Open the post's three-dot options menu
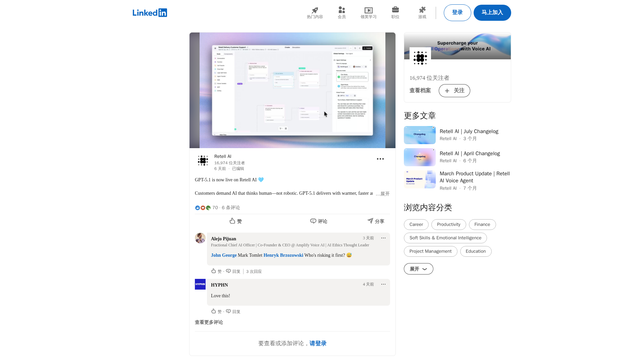The image size is (644, 362). coord(380,159)
